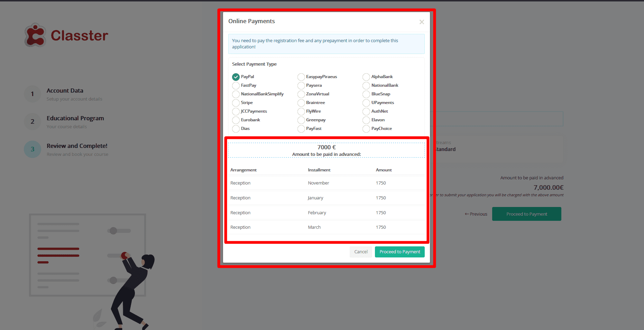The width and height of the screenshot is (644, 330).
Task: Choose AlphaBank payment type
Action: [x=366, y=77]
